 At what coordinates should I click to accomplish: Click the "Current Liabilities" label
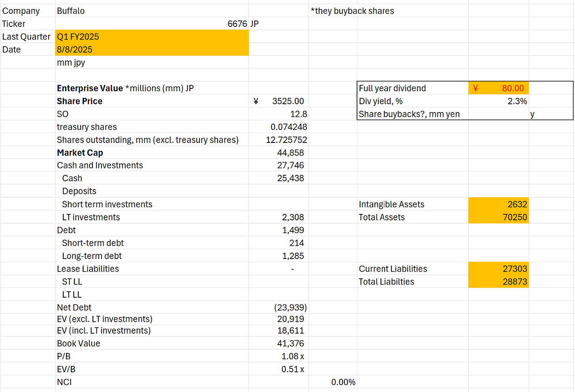coord(393,269)
